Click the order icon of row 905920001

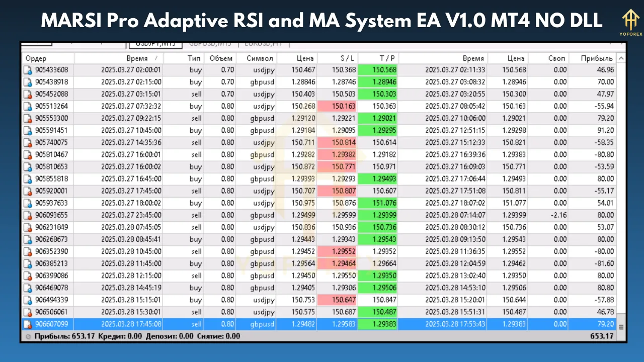point(29,191)
